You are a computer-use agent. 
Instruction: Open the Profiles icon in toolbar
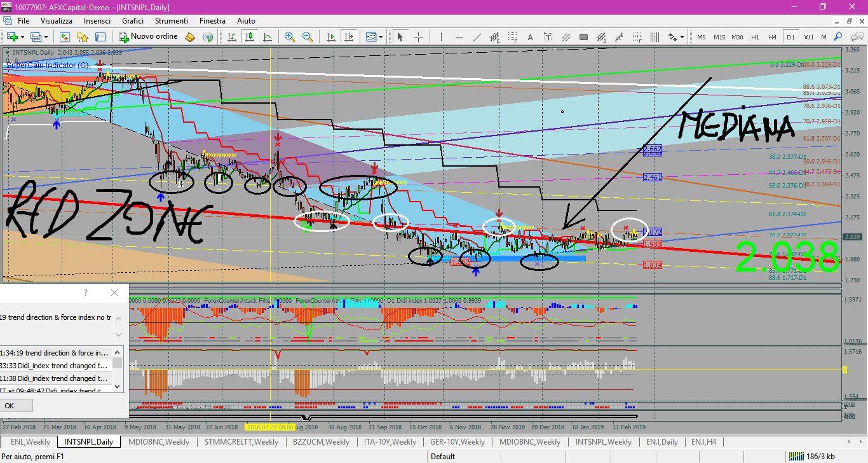click(36, 37)
